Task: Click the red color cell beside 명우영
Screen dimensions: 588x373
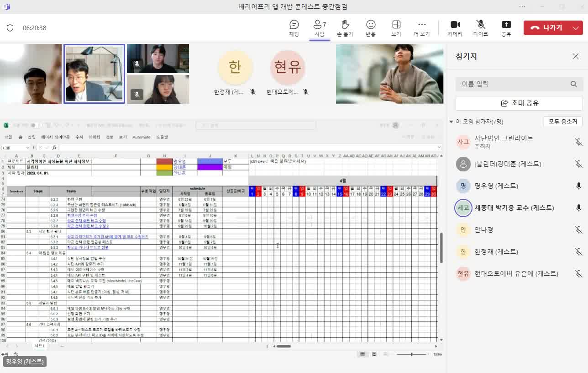Action: (x=164, y=161)
